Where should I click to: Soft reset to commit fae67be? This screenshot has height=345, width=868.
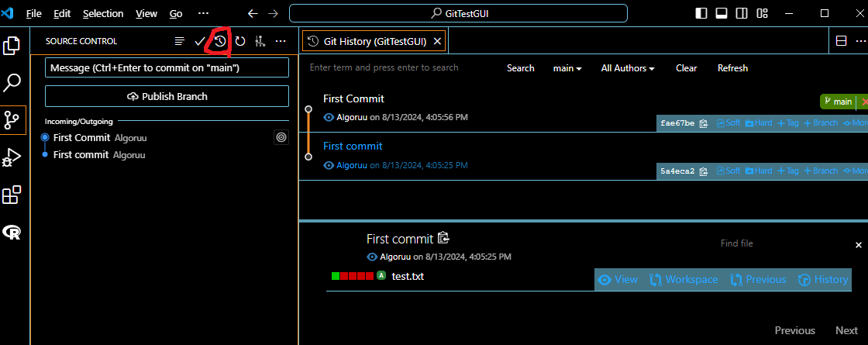[728, 123]
